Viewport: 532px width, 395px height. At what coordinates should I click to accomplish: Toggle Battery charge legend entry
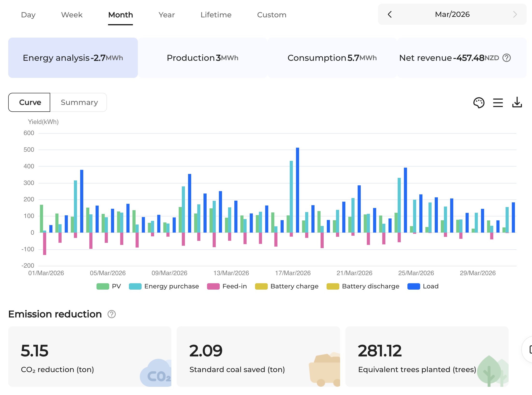[287, 286]
